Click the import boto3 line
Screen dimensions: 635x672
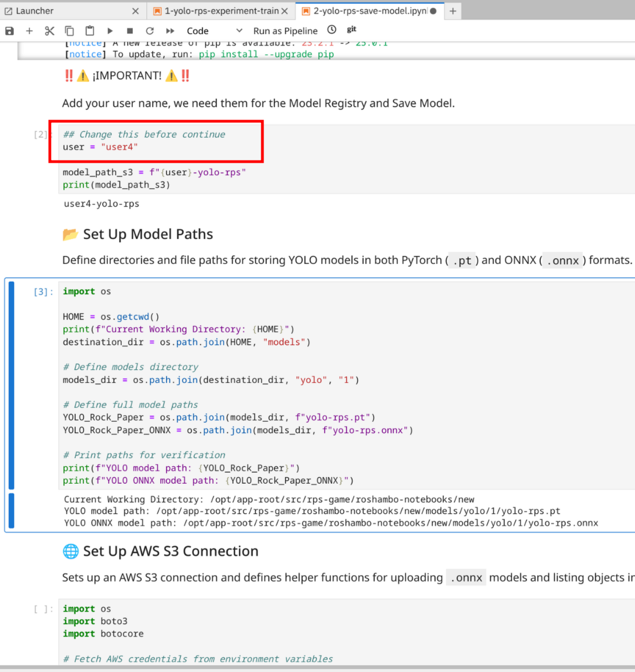[95, 621]
